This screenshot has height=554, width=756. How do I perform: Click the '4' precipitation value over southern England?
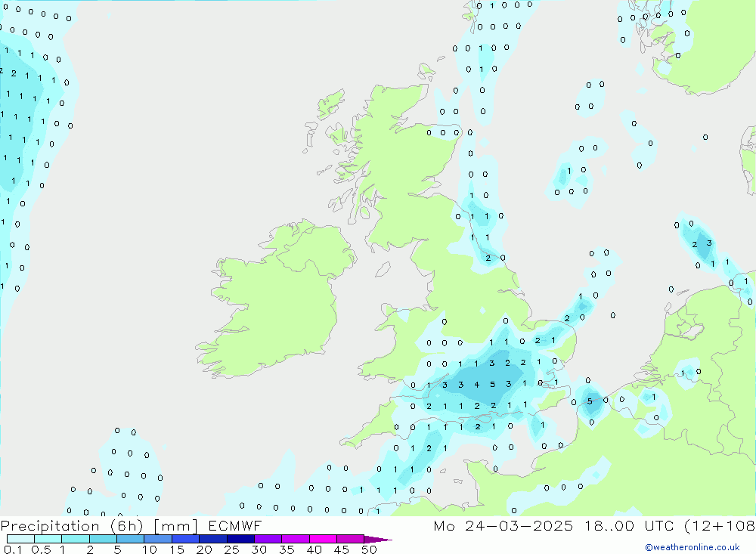[477, 385]
